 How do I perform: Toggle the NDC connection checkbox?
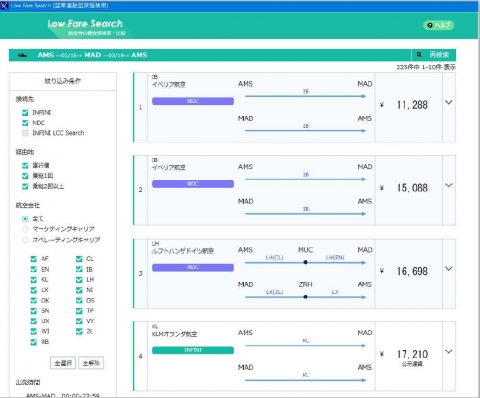[25, 123]
